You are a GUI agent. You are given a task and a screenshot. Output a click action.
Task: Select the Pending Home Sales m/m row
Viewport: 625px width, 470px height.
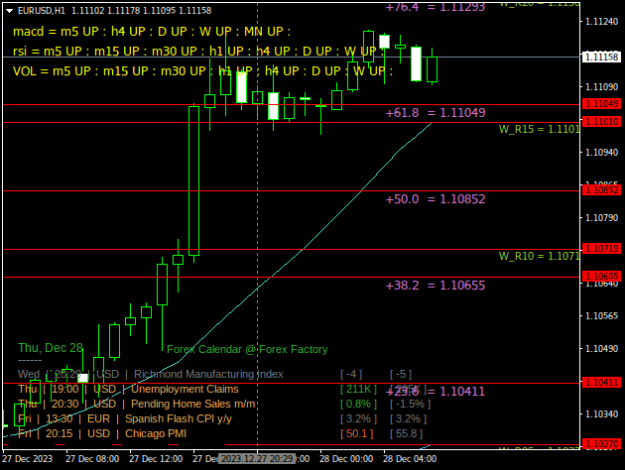coord(224,404)
